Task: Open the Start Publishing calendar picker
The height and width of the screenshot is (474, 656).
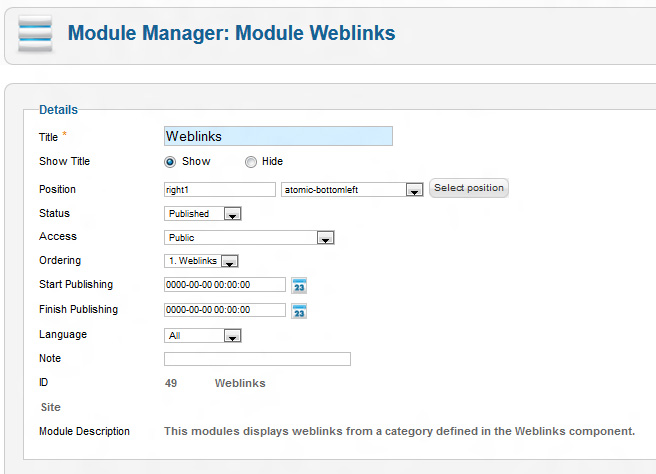Action: [299, 285]
